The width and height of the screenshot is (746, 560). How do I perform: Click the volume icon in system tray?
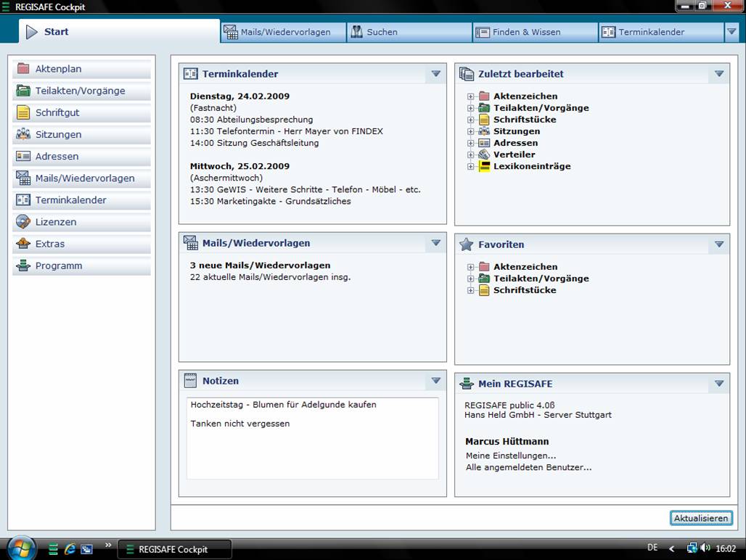(x=705, y=548)
